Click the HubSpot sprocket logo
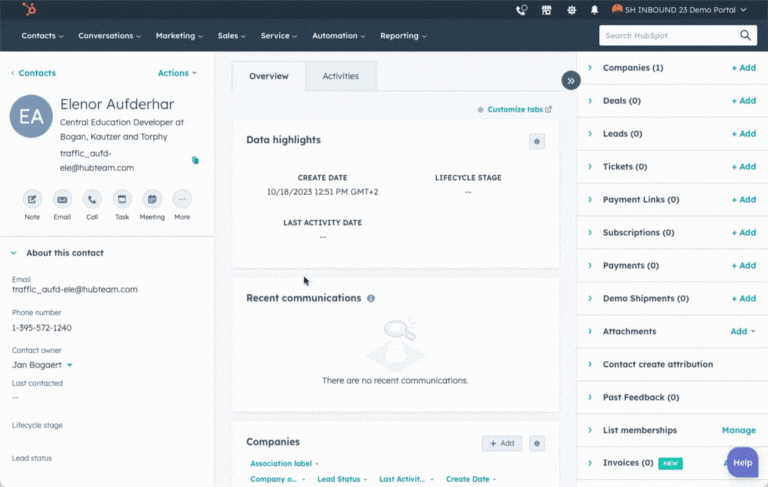Image resolution: width=768 pixels, height=487 pixels. click(29, 9)
